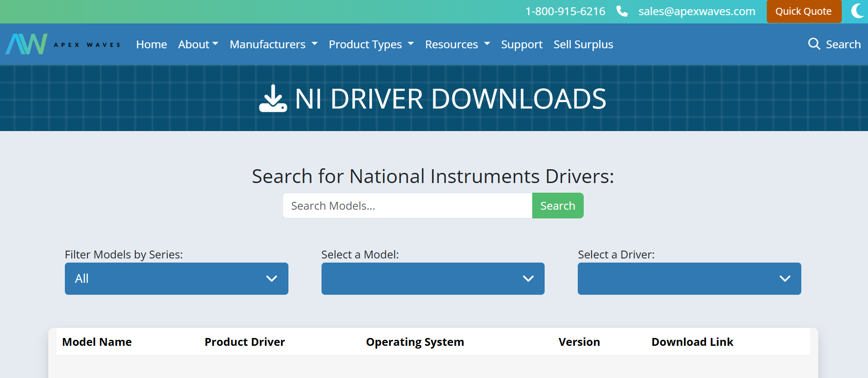The image size is (868, 378).
Task: Open the Select a Driver dropdown
Action: pyautogui.click(x=689, y=279)
